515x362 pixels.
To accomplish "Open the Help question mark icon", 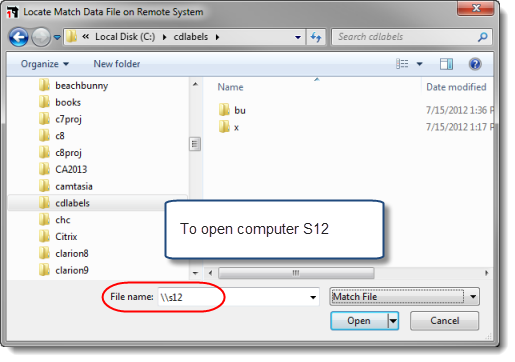I will click(475, 64).
